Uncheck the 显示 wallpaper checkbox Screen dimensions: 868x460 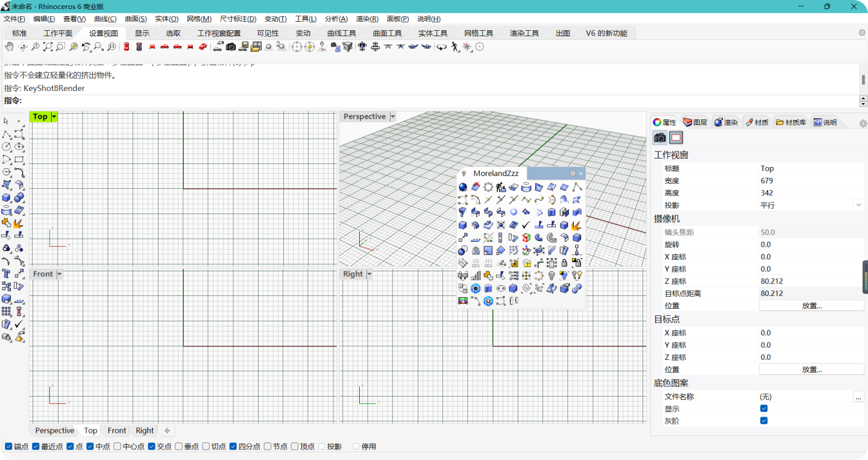click(764, 409)
